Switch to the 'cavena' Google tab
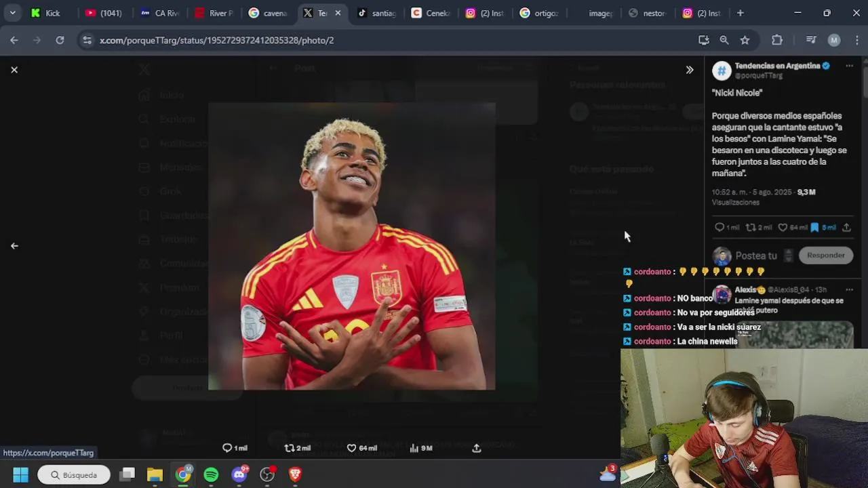The width and height of the screenshot is (868, 488). (x=268, y=13)
